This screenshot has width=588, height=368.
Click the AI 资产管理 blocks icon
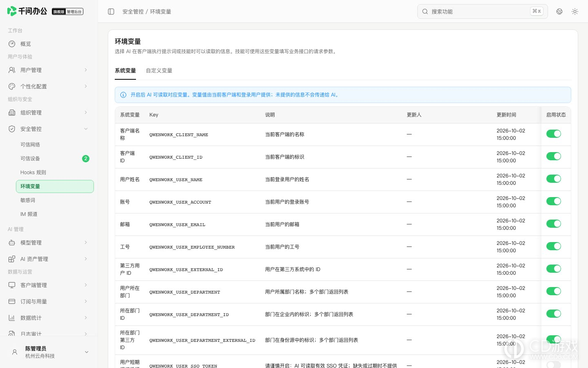[x=12, y=259]
